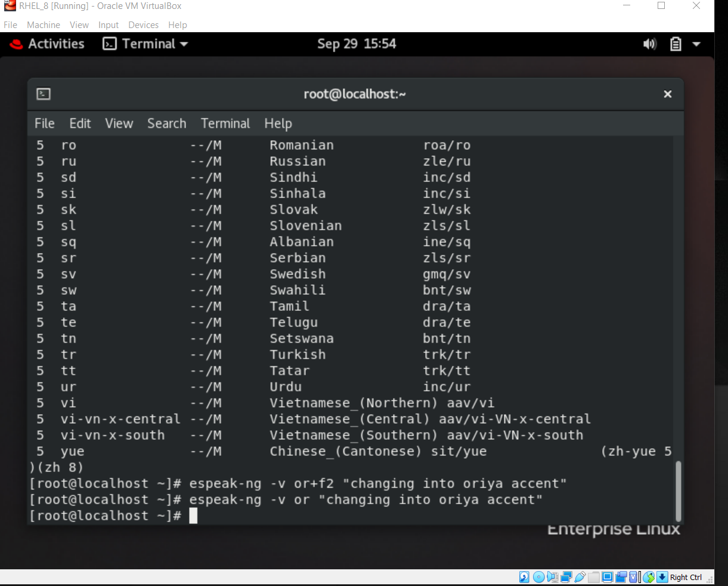This screenshot has height=586, width=728.
Task: Open the Red Hat Activities overview
Action: pyautogui.click(x=47, y=44)
